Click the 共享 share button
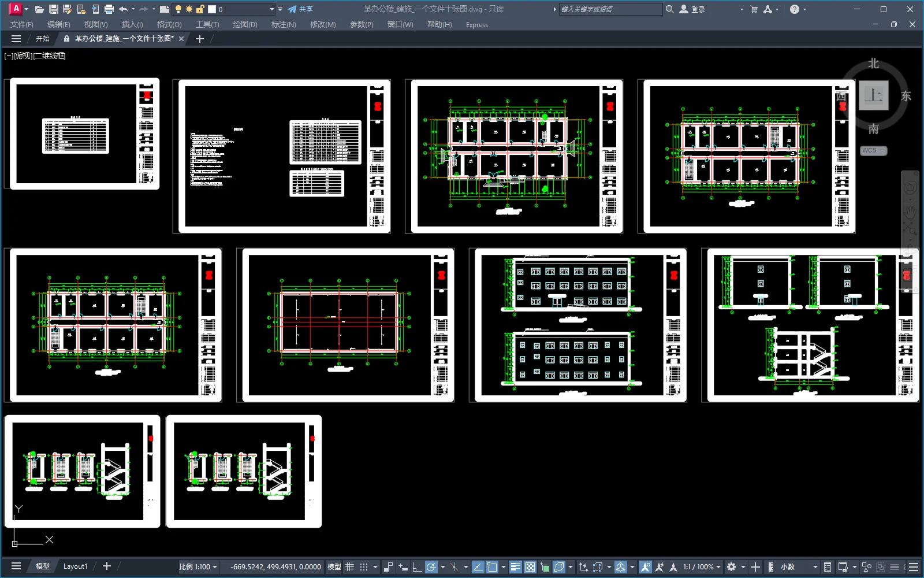The width and height of the screenshot is (924, 578). (x=300, y=9)
